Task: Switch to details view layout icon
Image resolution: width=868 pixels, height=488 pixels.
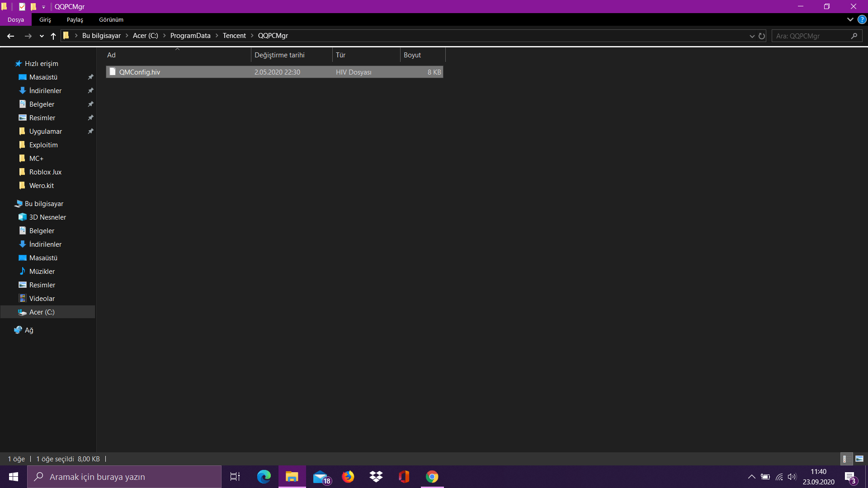Action: pos(847,459)
